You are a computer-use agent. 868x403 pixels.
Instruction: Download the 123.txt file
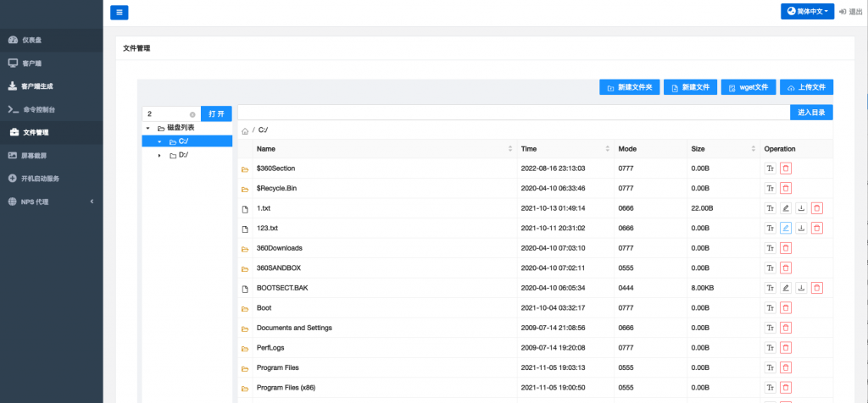(801, 228)
